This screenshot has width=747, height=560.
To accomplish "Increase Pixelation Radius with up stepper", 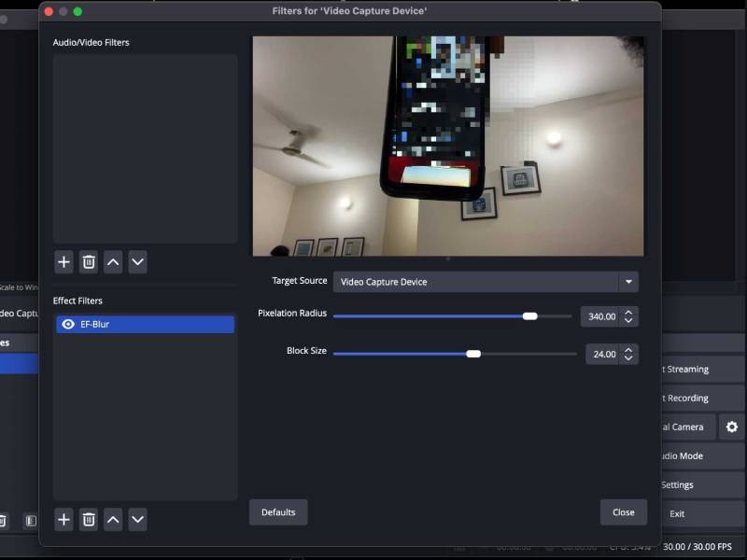I will click(629, 312).
